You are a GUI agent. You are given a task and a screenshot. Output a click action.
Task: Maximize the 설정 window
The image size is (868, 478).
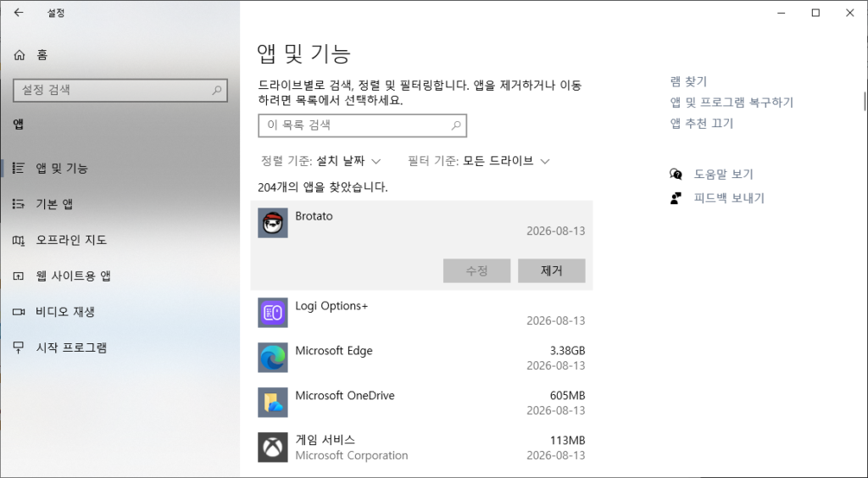[815, 13]
